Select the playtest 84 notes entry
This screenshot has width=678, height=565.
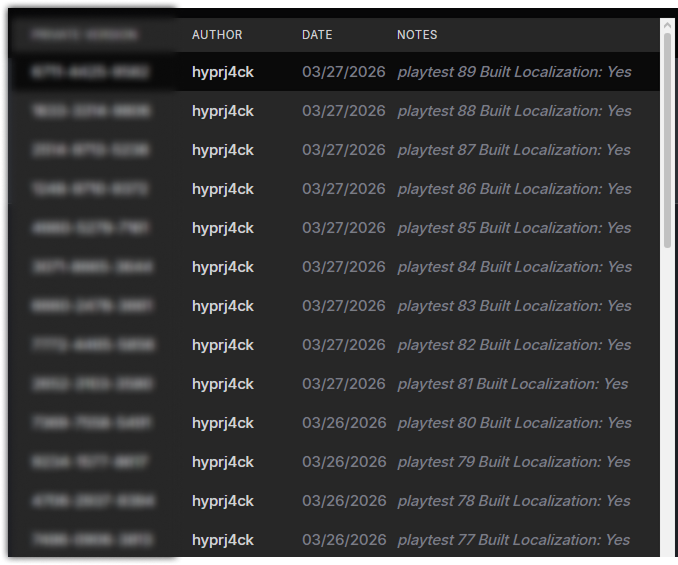[515, 267]
